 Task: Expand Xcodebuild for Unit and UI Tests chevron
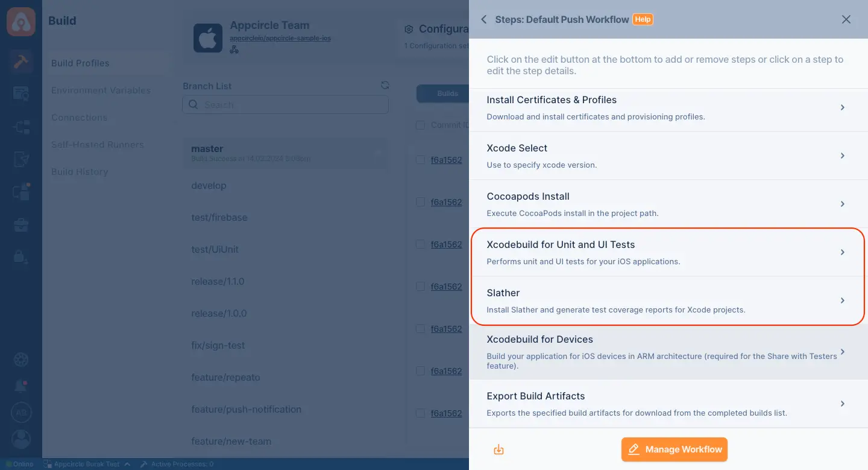(843, 252)
